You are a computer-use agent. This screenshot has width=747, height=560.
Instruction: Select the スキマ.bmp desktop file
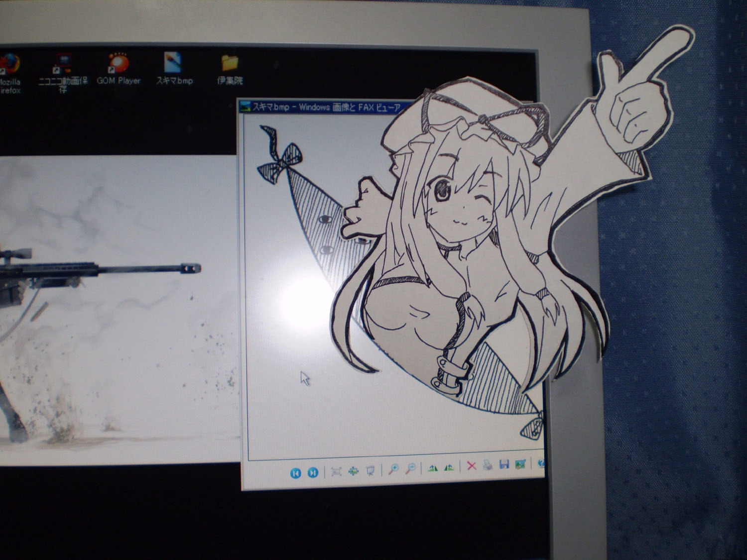[174, 68]
